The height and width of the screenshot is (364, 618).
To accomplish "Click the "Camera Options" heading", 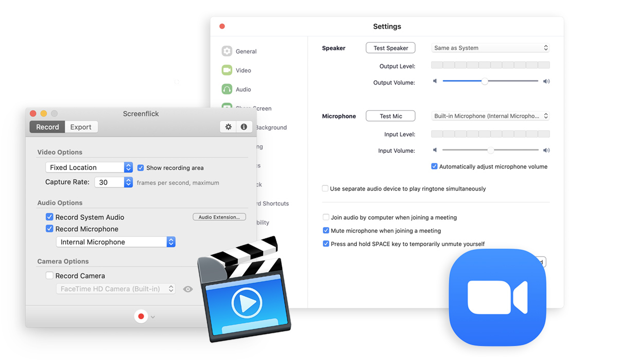I will 63,262.
